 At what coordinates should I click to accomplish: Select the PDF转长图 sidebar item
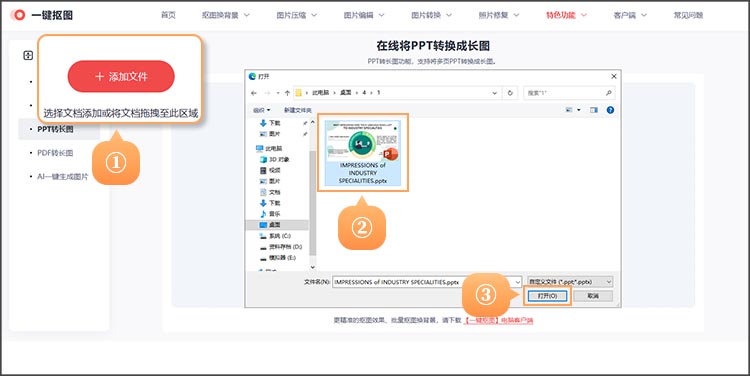55,153
